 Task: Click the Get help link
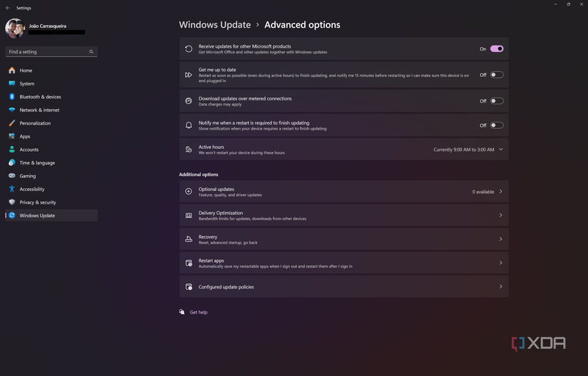click(199, 313)
